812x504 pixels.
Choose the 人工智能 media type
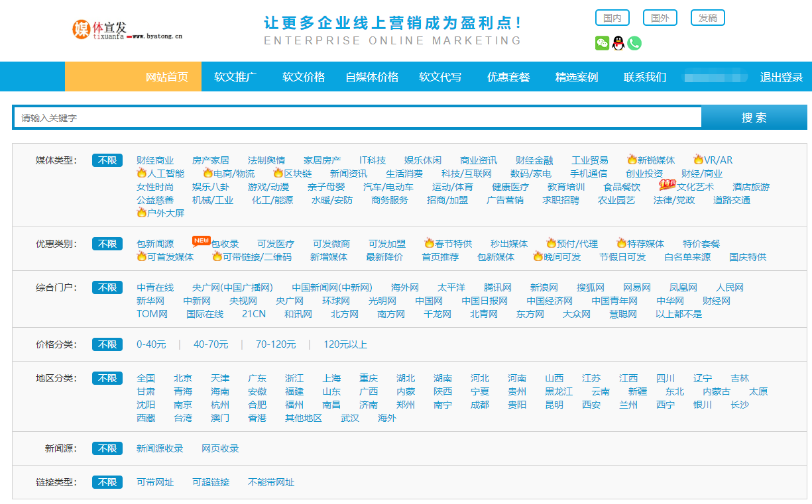point(160,174)
